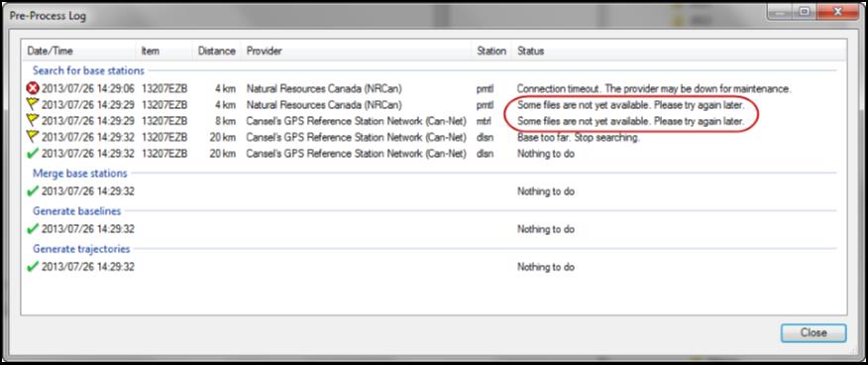The image size is (868, 365).
Task: Click the red error icon at 14:29:06
Action: 32,88
